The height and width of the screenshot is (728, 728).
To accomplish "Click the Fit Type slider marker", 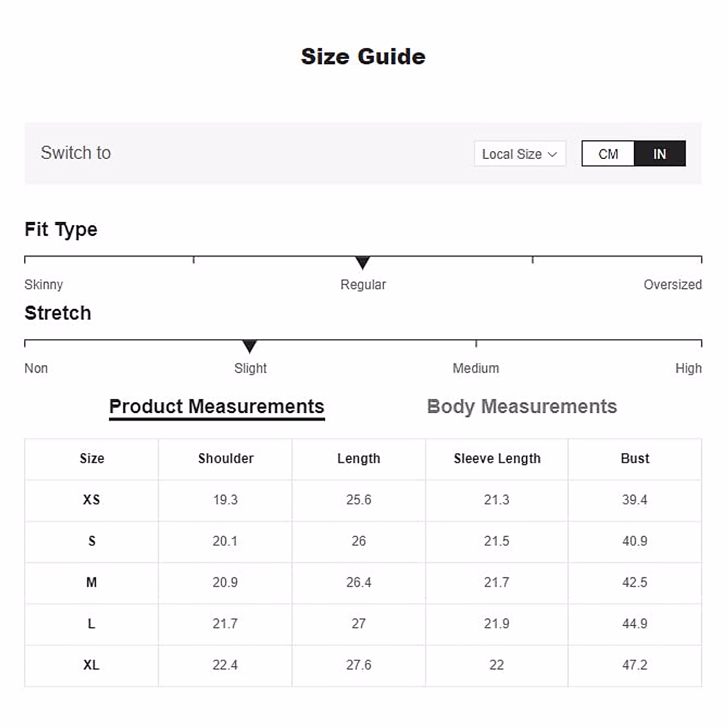I will (363, 263).
